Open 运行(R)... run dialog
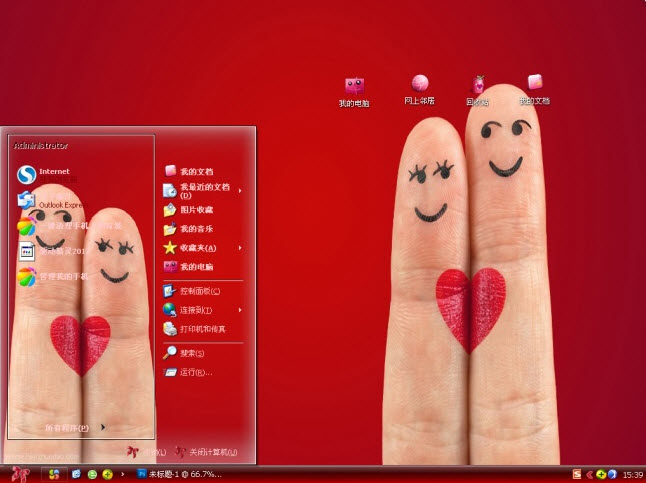 [x=188, y=373]
